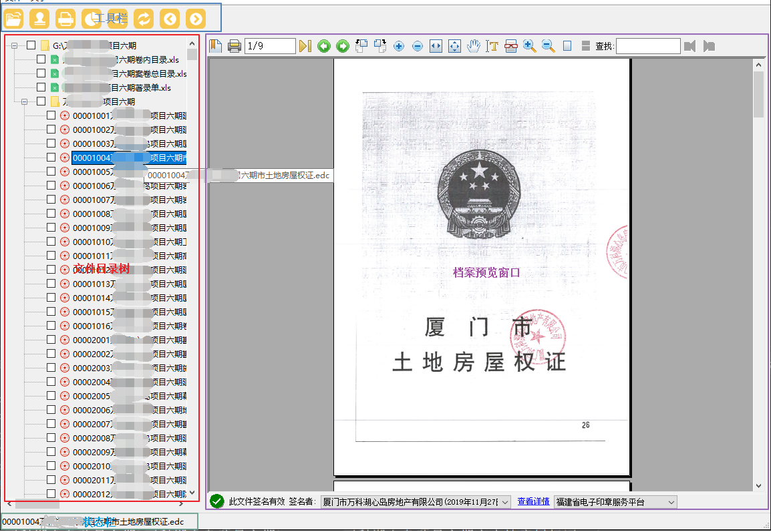Go to next page green arrow
The height and width of the screenshot is (532, 771).
[x=342, y=46]
